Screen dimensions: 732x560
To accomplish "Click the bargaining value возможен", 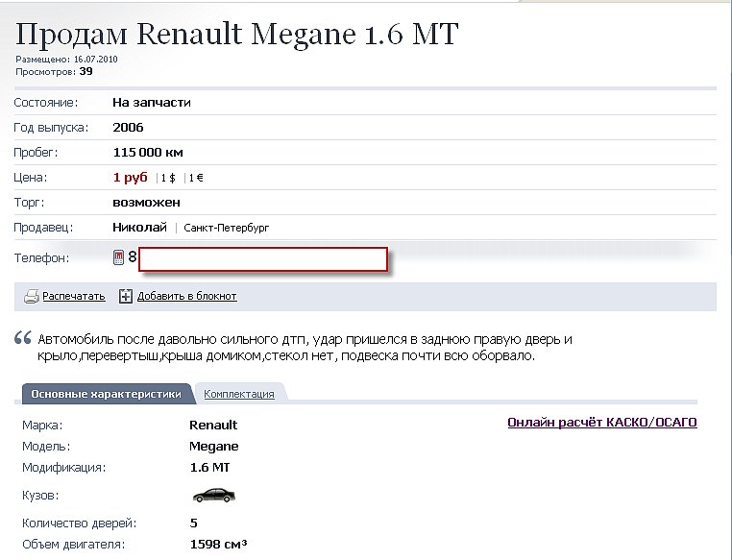I will pyautogui.click(x=146, y=203).
